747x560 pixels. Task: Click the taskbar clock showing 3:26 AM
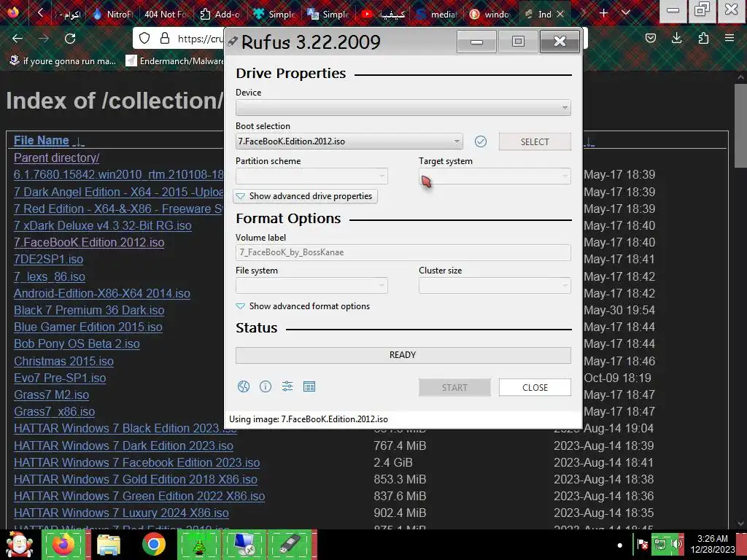712,544
